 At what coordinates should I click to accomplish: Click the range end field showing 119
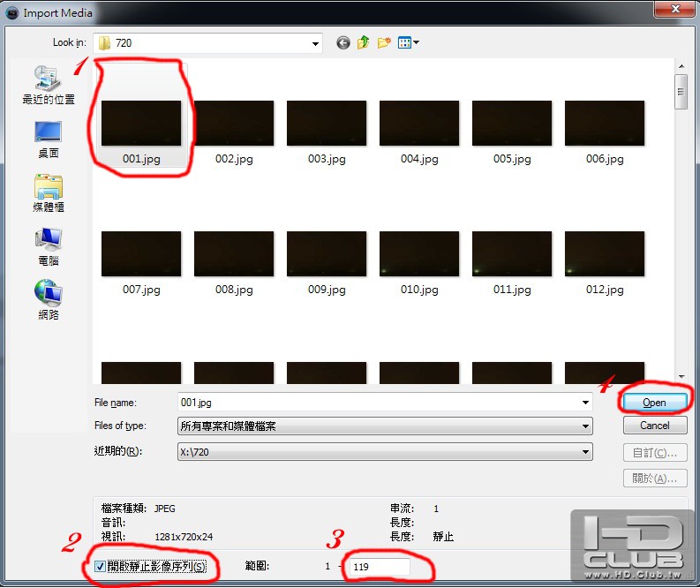click(x=379, y=567)
